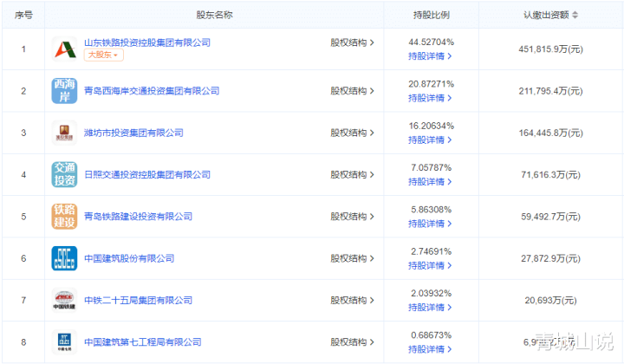Open the 日照交通投资控股集团有限公司 company link
Screen dimensions: 624x364
tap(147, 175)
